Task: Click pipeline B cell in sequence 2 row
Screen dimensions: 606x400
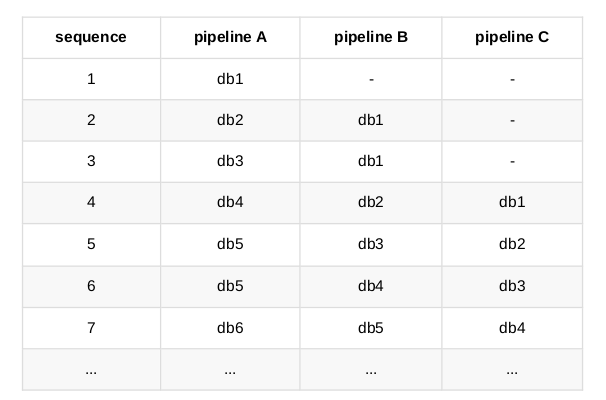Action: [x=370, y=120]
